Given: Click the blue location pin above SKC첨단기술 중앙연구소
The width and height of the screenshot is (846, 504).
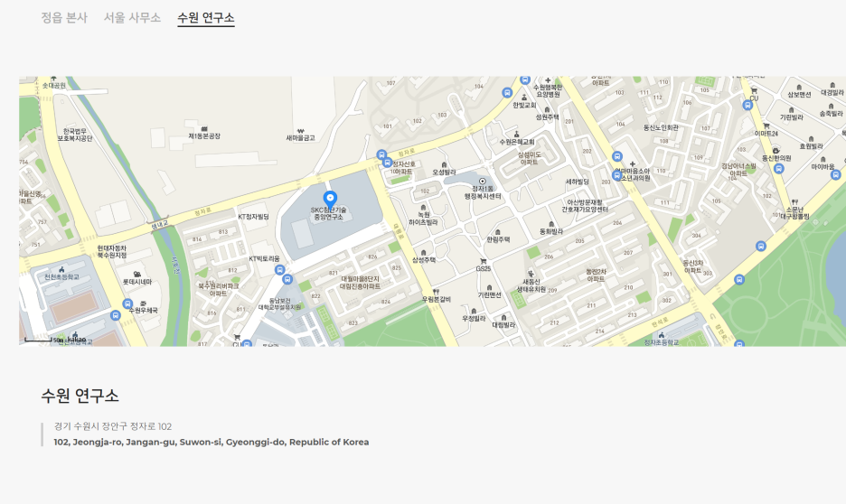Looking at the screenshot, I should point(330,198).
